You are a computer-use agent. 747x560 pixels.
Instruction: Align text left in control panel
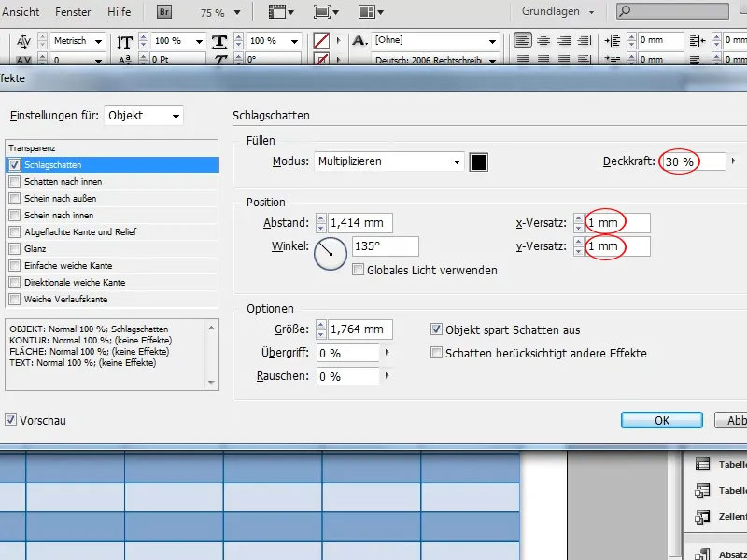click(x=523, y=40)
